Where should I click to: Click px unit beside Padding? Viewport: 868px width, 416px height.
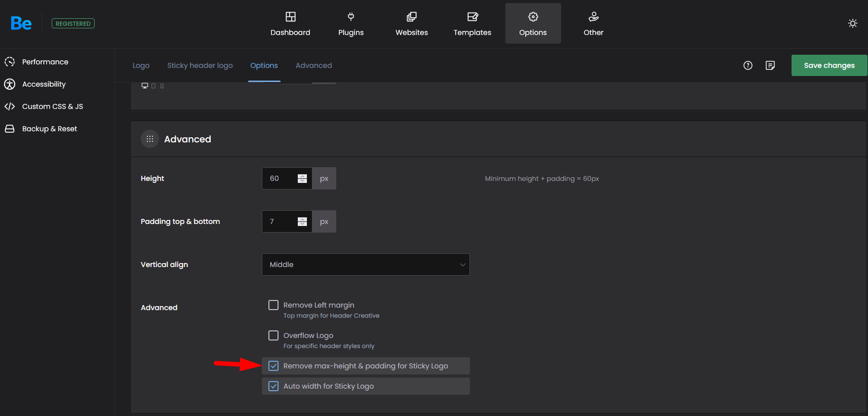pos(324,221)
